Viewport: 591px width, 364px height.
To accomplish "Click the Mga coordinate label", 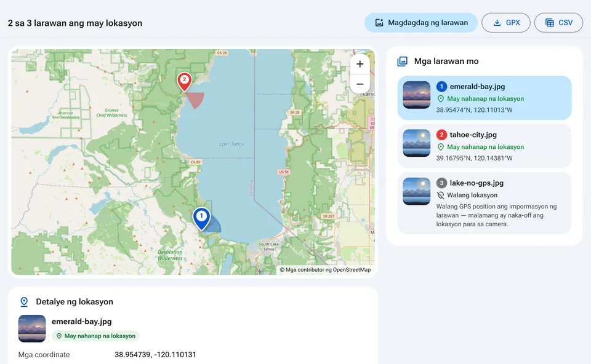I will [x=44, y=355].
